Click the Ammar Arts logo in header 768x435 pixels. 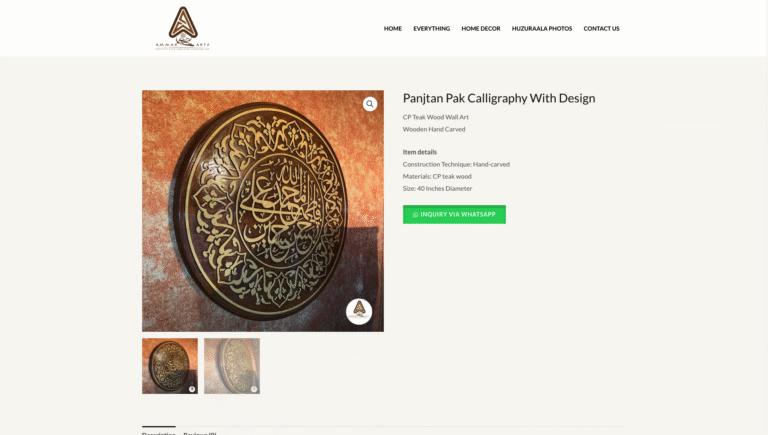pyautogui.click(x=183, y=28)
